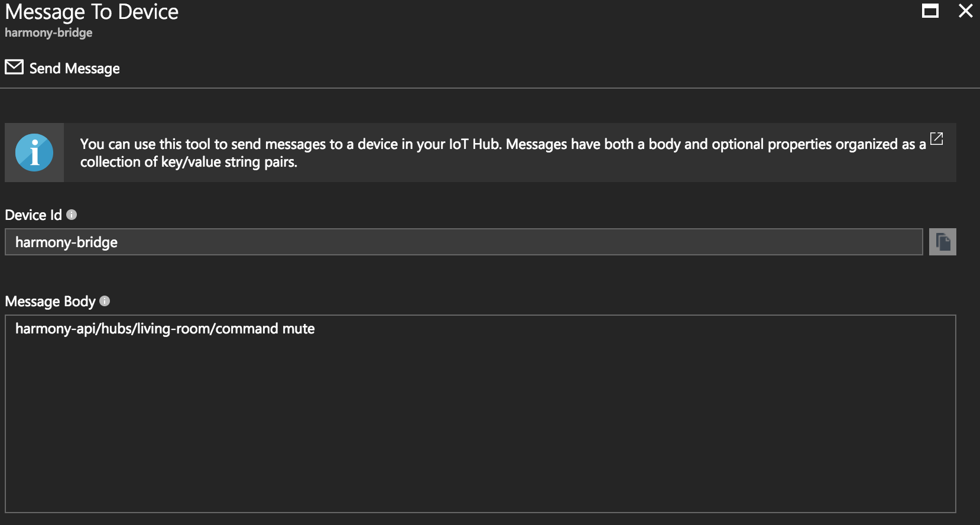Click the harmony-bridge value in Device Id
This screenshot has width=980, height=525.
click(x=66, y=242)
